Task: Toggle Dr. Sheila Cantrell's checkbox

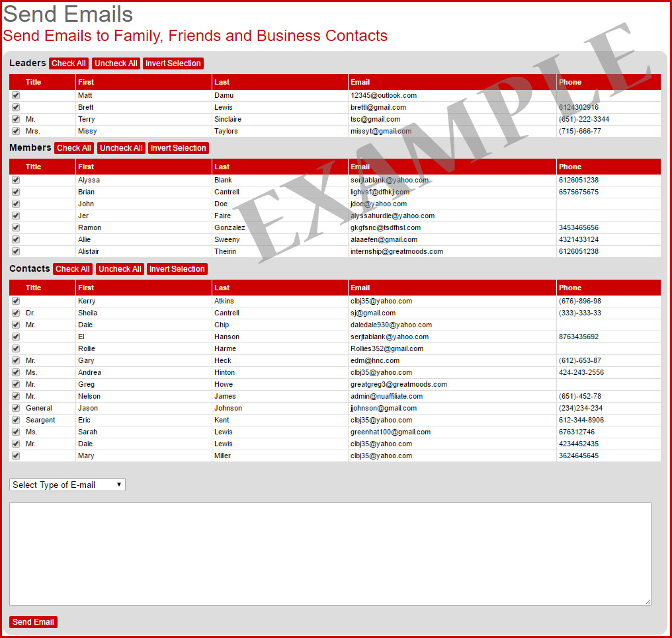Action: point(15,313)
